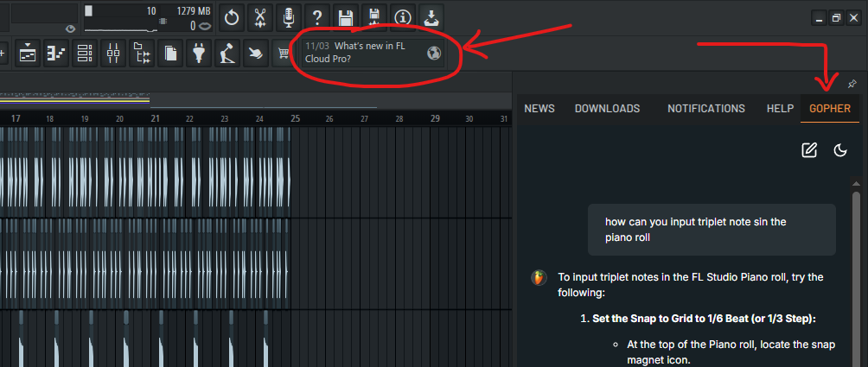This screenshot has width=868, height=367.
Task: Click the reply line "To input triplet notes"
Action: point(691,285)
